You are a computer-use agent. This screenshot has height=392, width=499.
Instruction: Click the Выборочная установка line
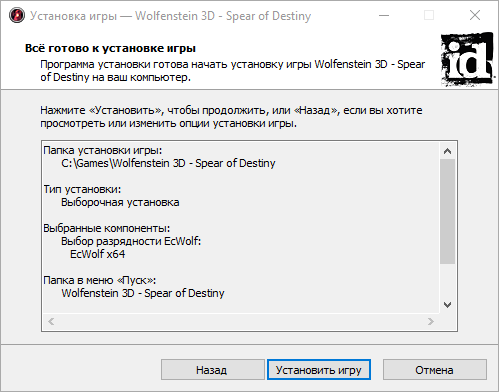[x=120, y=202]
